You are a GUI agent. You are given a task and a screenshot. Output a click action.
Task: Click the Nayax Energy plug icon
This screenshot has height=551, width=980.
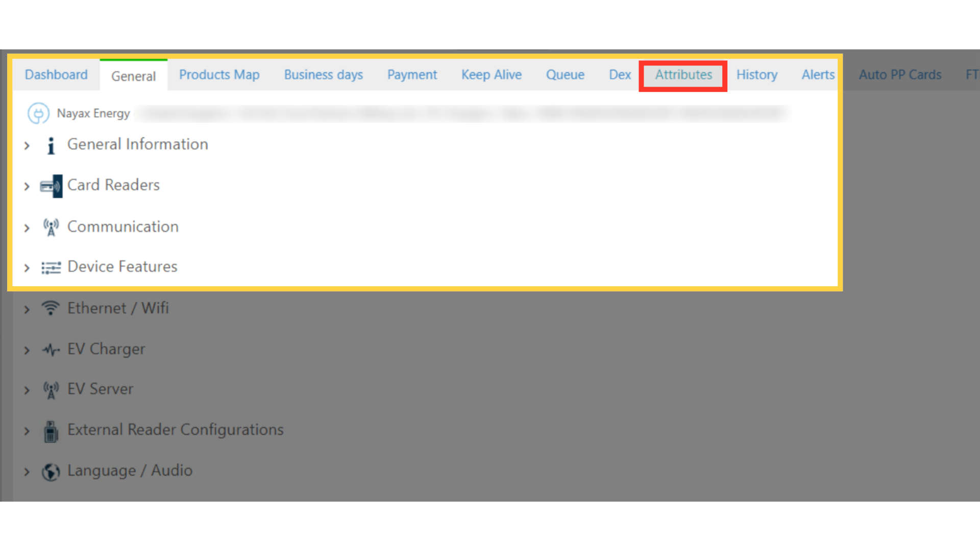tap(38, 113)
